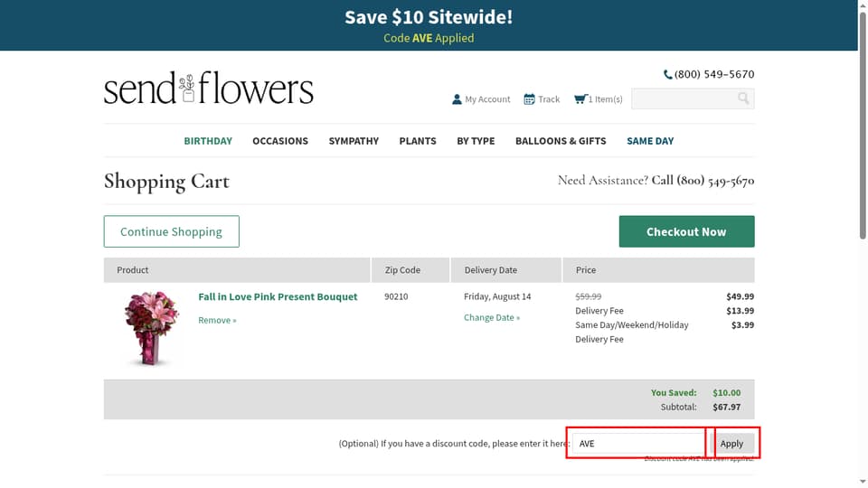Viewport: 868px width, 488px height.
Task: Apply the discount code
Action: coord(731,443)
